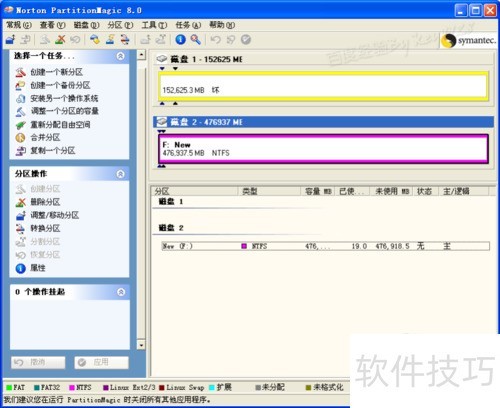Open the 工具 menu

[x=154, y=25]
